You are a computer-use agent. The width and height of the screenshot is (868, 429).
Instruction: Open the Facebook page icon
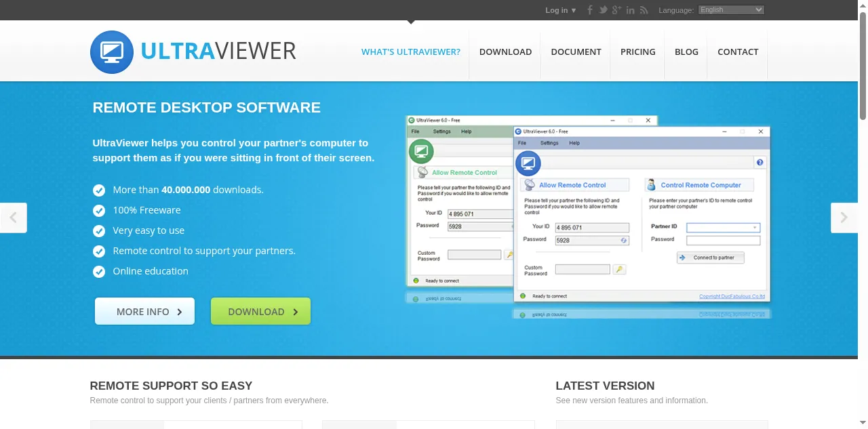coord(590,10)
